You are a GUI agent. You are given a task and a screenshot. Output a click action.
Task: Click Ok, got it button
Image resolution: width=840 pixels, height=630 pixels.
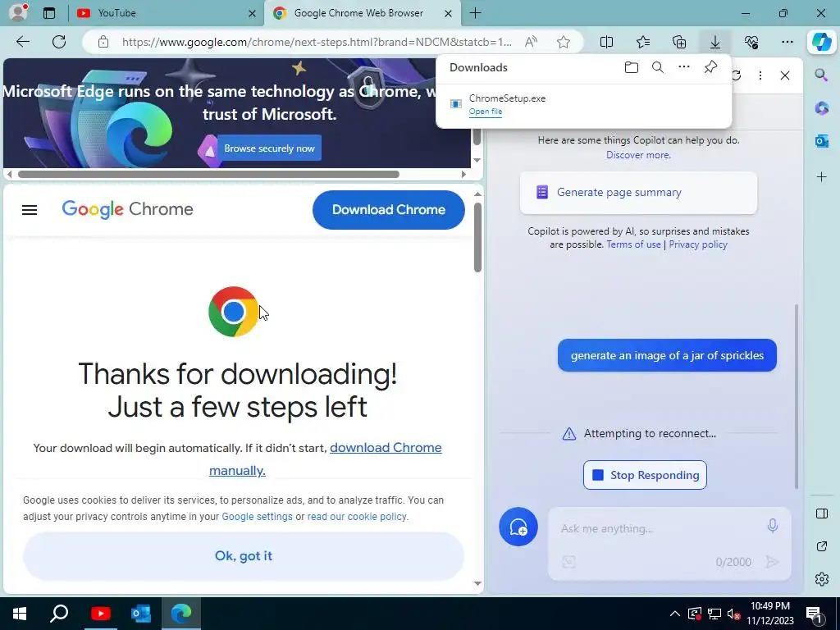tap(243, 556)
